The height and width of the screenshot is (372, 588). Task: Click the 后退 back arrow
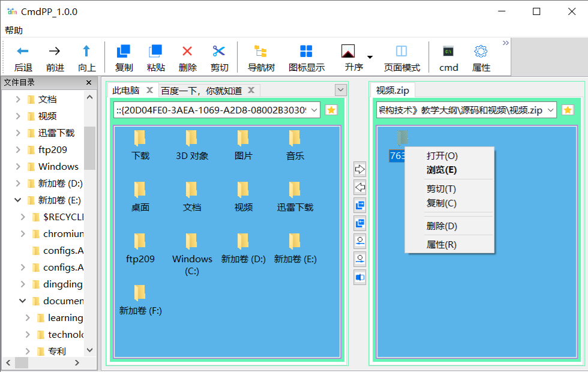23,51
